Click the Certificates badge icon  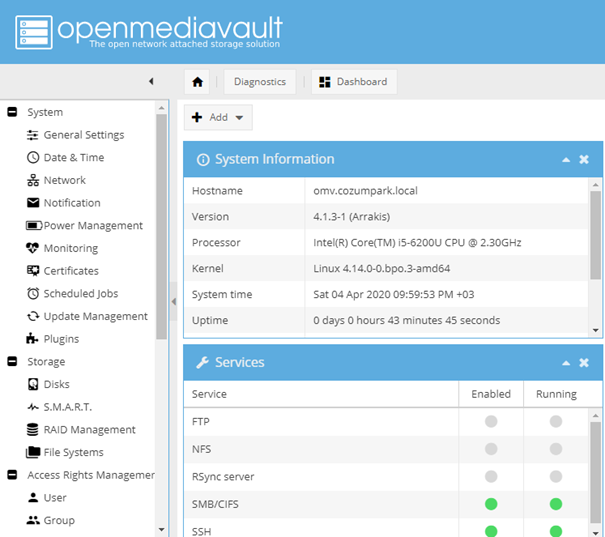[33, 271]
